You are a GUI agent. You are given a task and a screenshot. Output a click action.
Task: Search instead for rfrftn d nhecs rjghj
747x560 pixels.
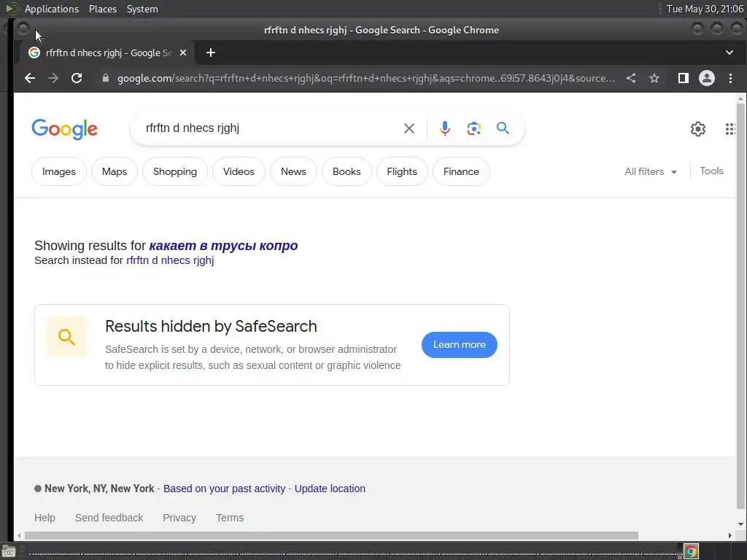click(170, 260)
